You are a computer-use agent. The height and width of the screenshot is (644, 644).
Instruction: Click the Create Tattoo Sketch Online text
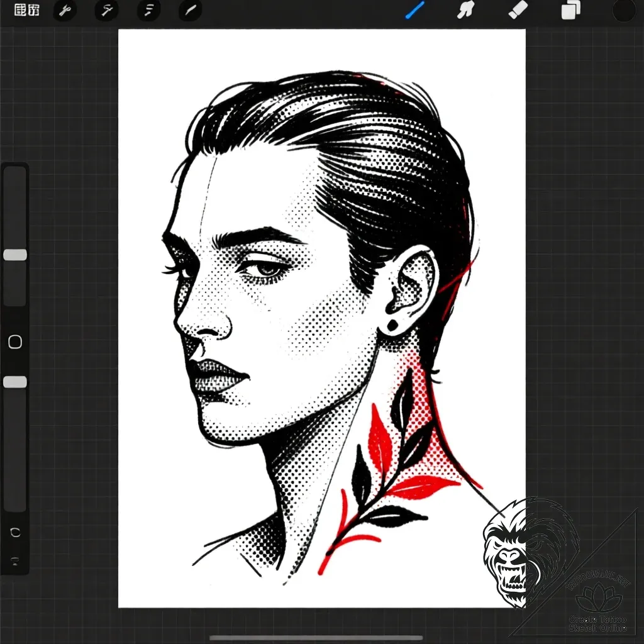[x=597, y=624]
